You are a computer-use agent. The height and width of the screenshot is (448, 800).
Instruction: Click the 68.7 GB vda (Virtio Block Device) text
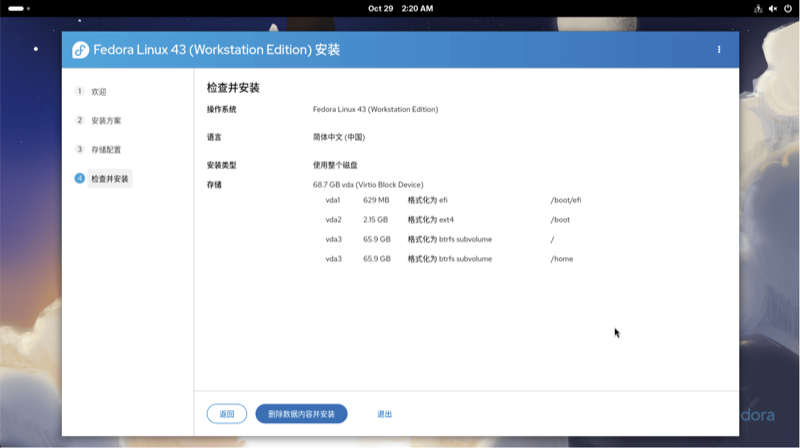[368, 185]
